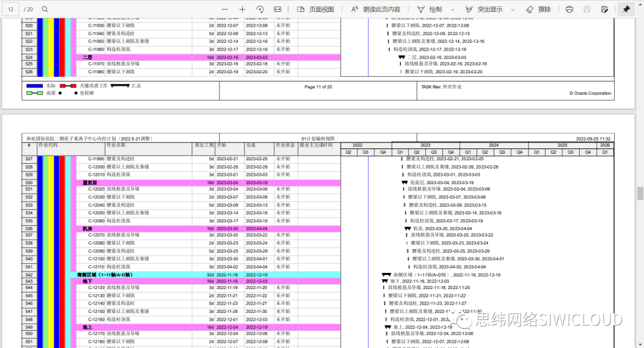Select the 绘制 draw tool
Viewport: 644px width, 348px height.
click(x=429, y=9)
